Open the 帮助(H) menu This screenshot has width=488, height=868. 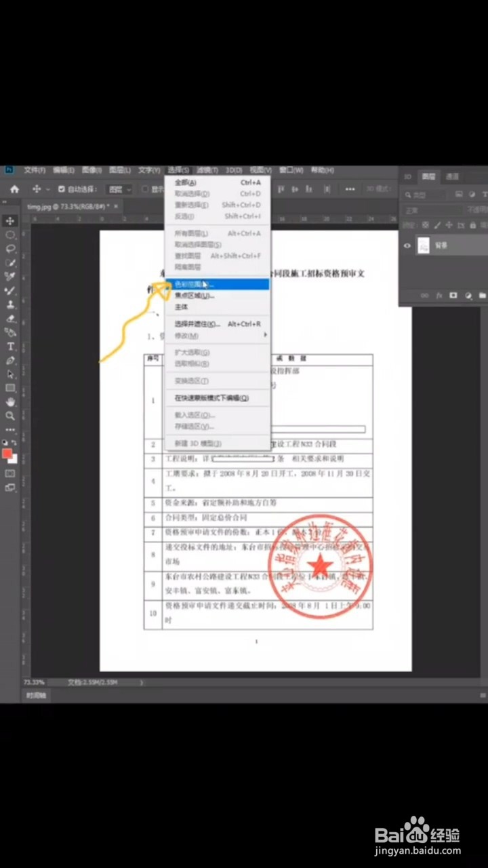tap(322, 170)
